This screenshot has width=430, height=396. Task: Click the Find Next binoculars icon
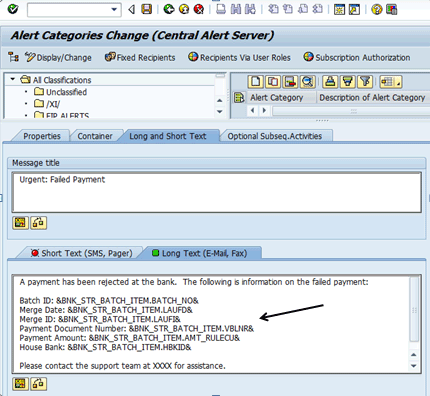[250, 9]
